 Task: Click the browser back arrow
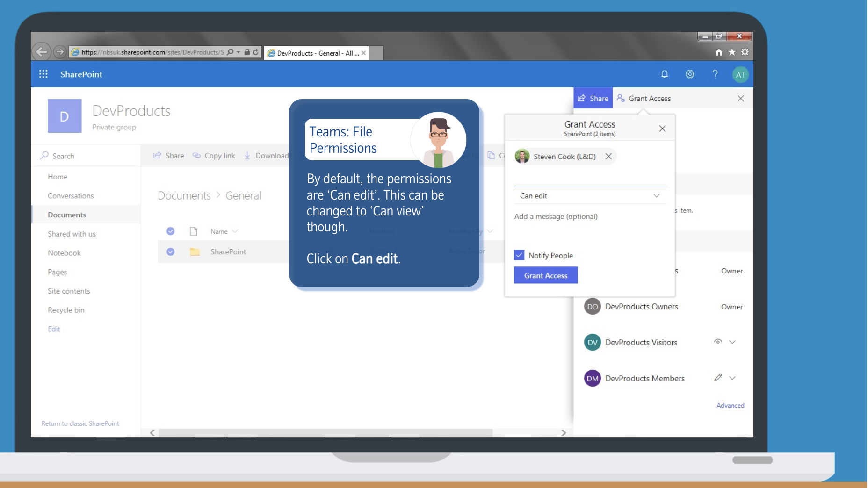click(42, 52)
